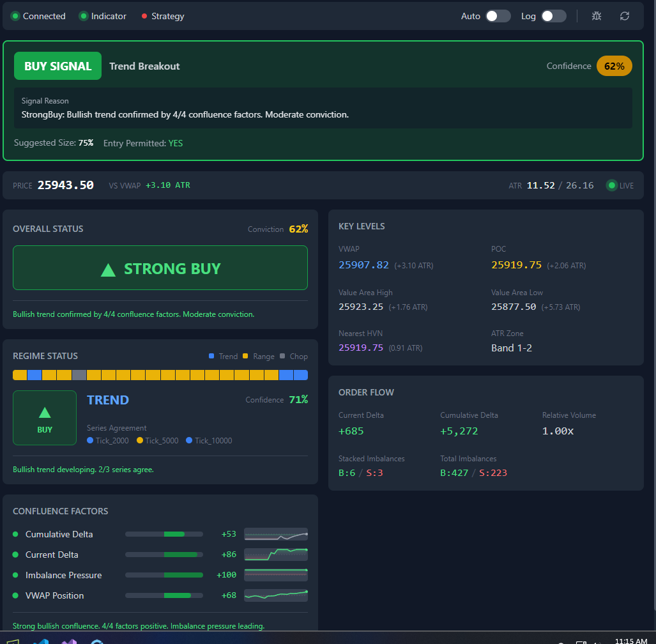Open the VWAP Position sparkline

pyautogui.click(x=276, y=595)
